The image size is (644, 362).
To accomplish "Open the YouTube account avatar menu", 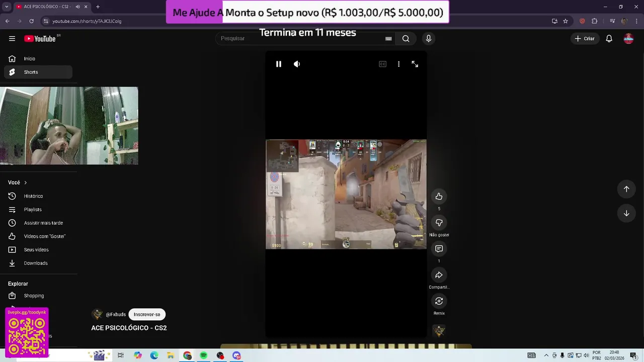I will (628, 39).
